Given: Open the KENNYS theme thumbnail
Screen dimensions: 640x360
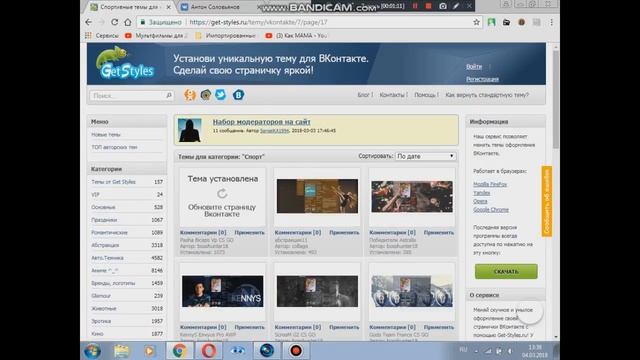Looking at the screenshot, I should (222, 291).
